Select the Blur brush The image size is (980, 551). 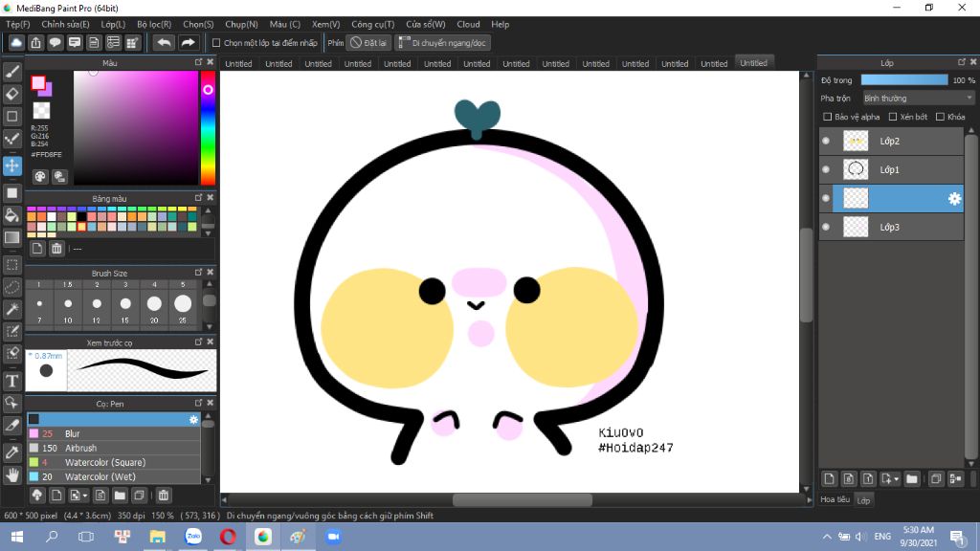click(113, 433)
